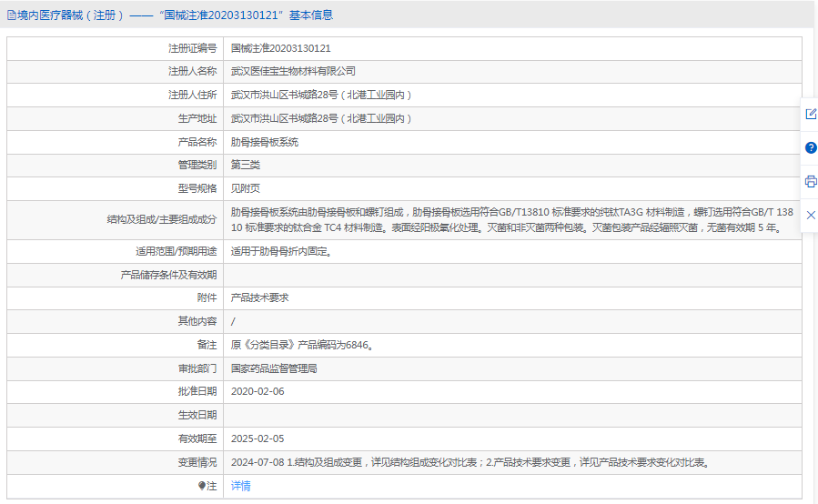Click intended use text 适用于肋骨骨折内固定。
The image size is (818, 504).
pos(282,251)
